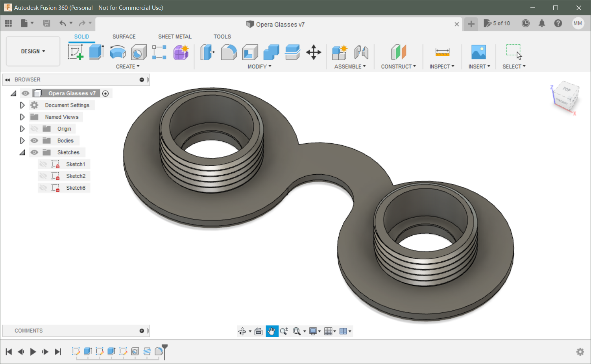The height and width of the screenshot is (364, 591).
Task: Open the CREATE menu dropdown
Action: point(127,67)
